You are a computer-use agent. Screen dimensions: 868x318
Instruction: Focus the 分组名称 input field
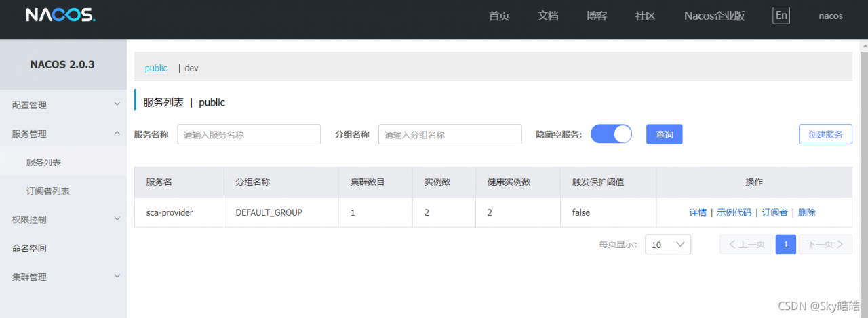pos(450,134)
